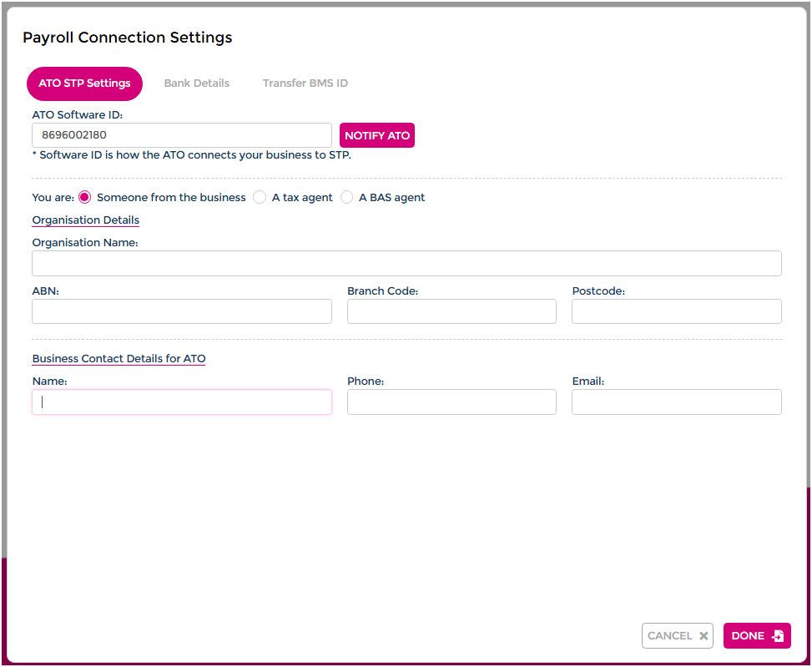Click the ATO Software ID field
The image size is (812, 667).
click(182, 135)
